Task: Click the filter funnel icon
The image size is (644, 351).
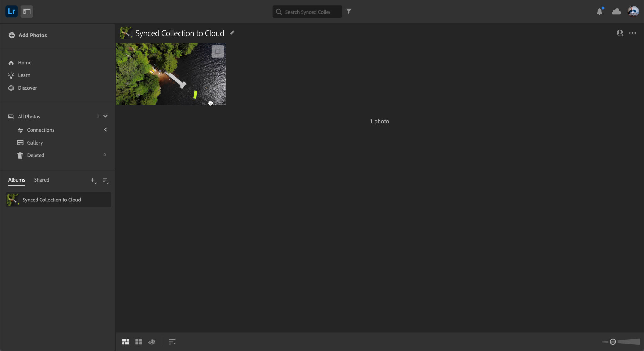Action: 349,11
